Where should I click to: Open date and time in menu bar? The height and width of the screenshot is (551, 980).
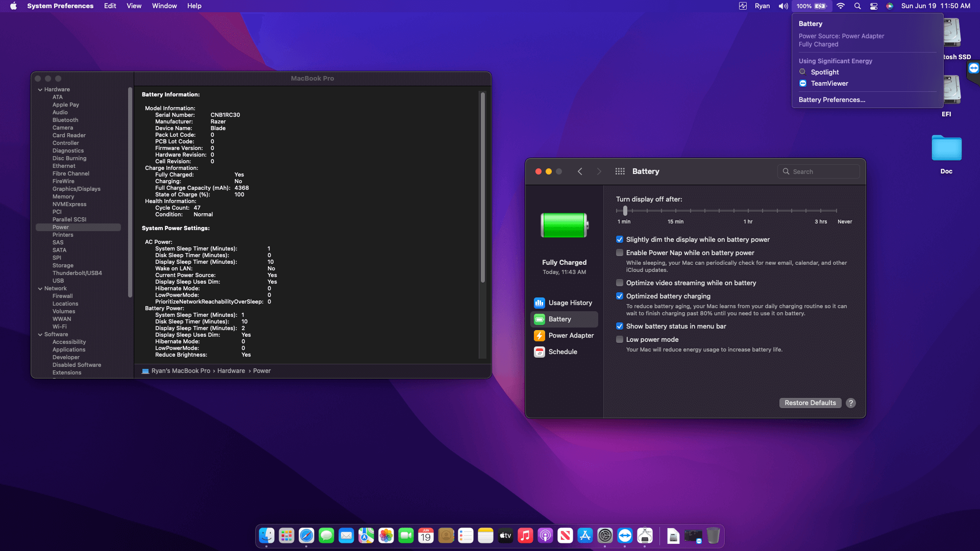point(936,6)
